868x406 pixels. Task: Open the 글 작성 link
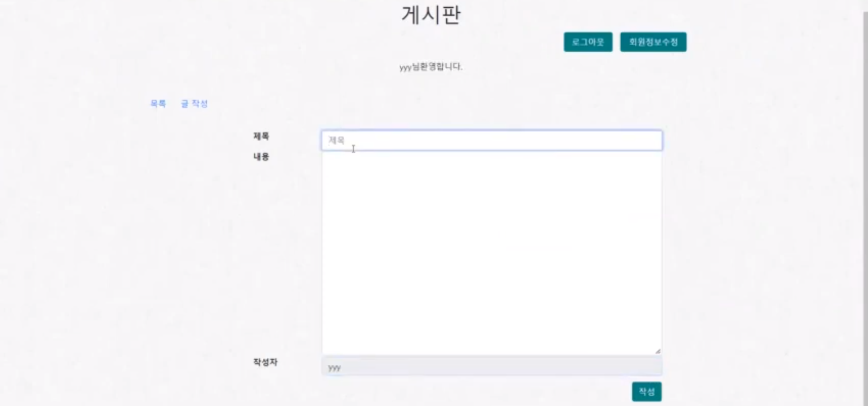194,104
